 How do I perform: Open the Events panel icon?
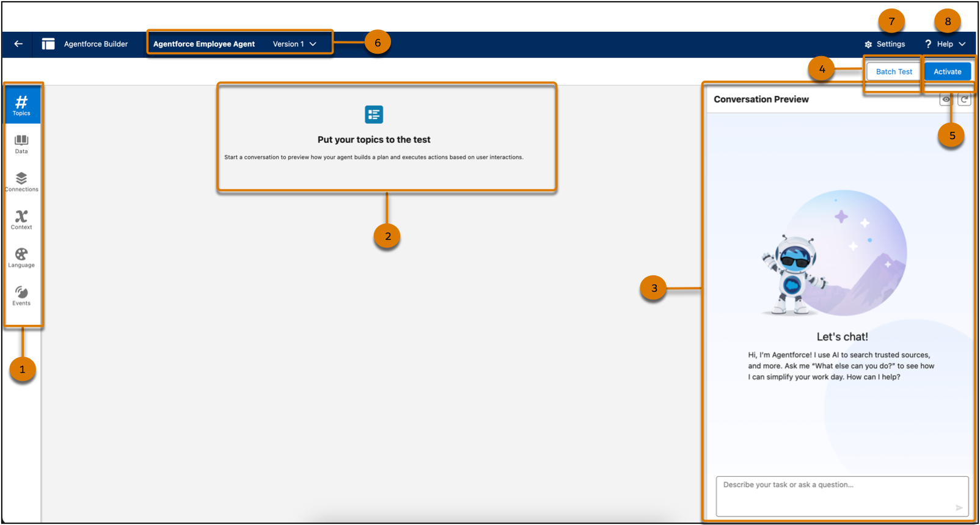(x=21, y=292)
